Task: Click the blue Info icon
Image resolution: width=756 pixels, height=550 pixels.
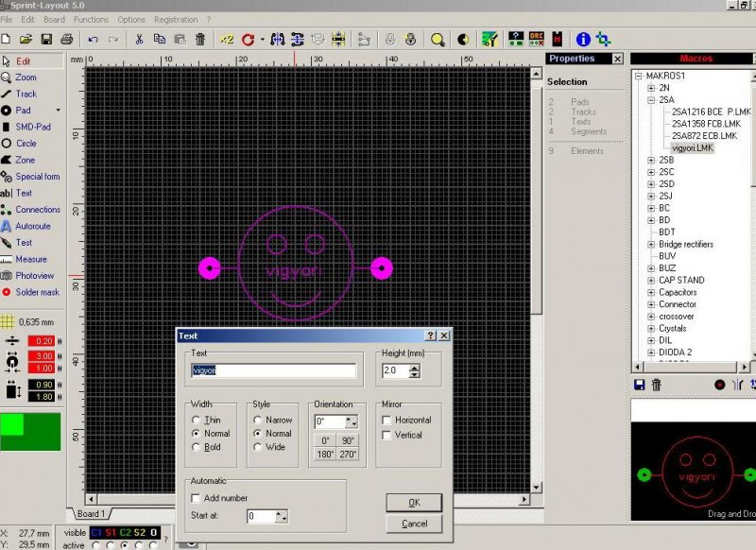Action: [x=583, y=39]
